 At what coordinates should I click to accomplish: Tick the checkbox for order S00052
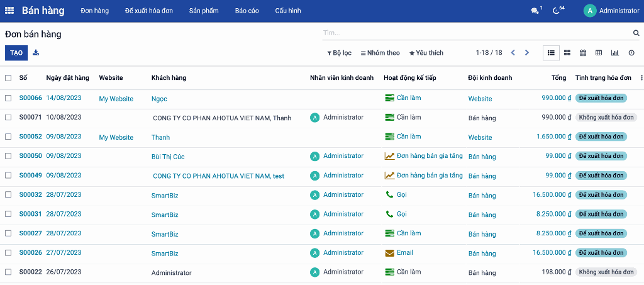coord(8,137)
